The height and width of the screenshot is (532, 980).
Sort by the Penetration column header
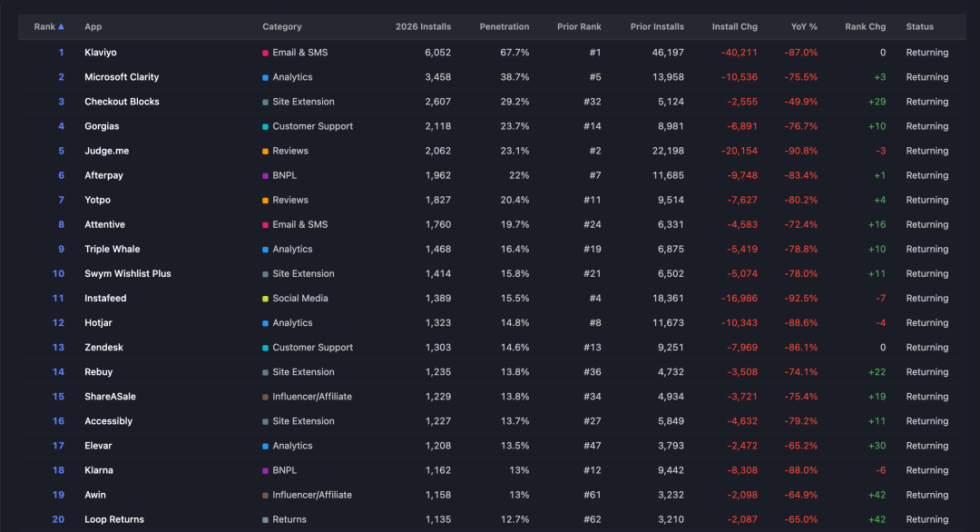click(505, 27)
